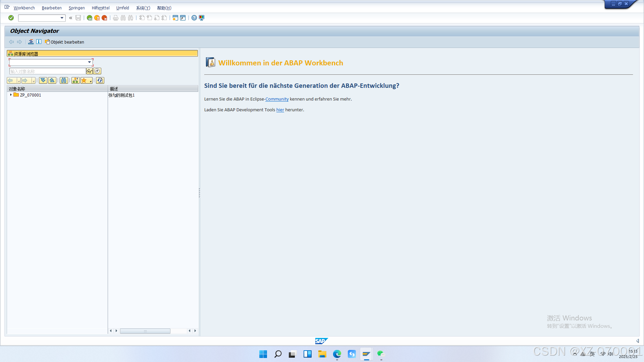The image size is (644, 362).
Task: Click the binoculars find icon in tree toolbar
Action: (x=64, y=80)
